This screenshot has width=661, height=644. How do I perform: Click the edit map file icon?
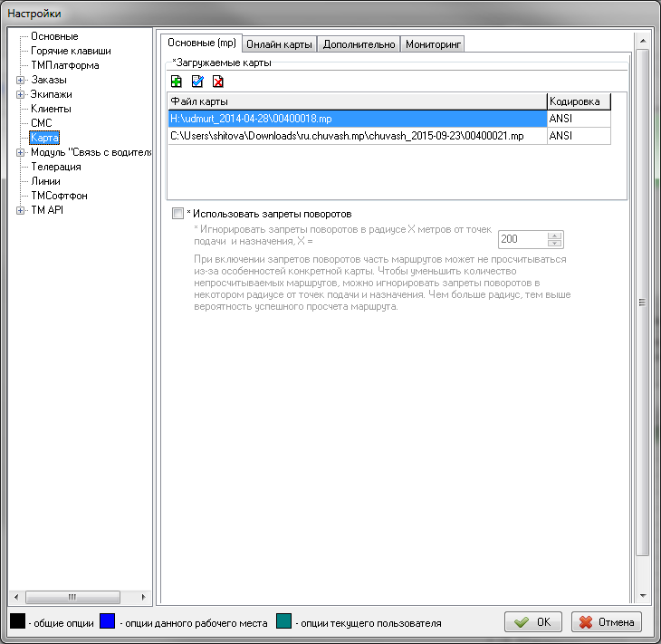click(197, 82)
